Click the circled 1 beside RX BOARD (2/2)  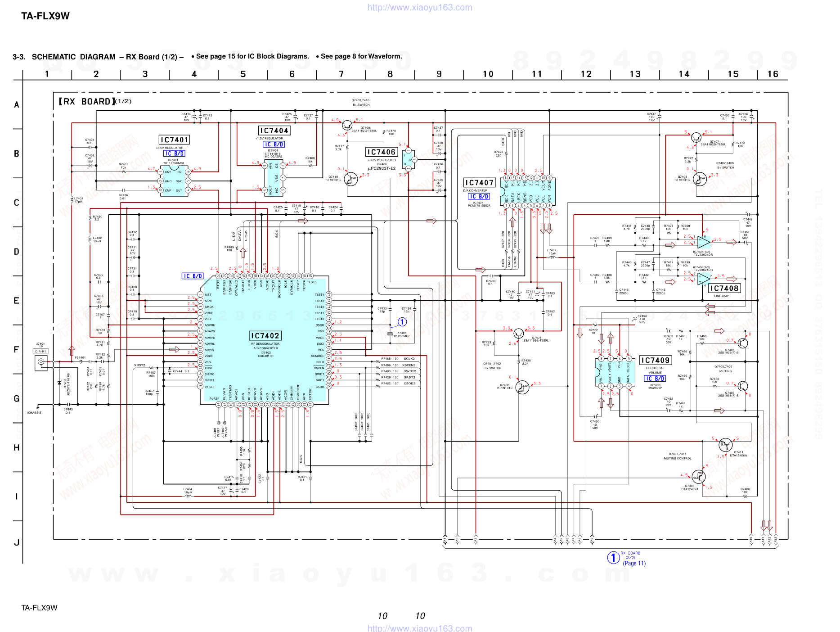pyautogui.click(x=613, y=558)
